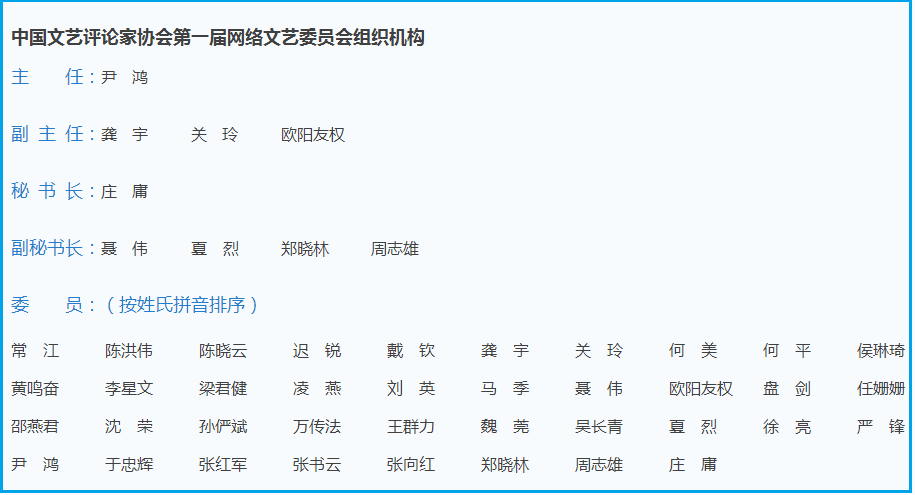Select the name 王群力
The image size is (915, 495).
pos(411,427)
